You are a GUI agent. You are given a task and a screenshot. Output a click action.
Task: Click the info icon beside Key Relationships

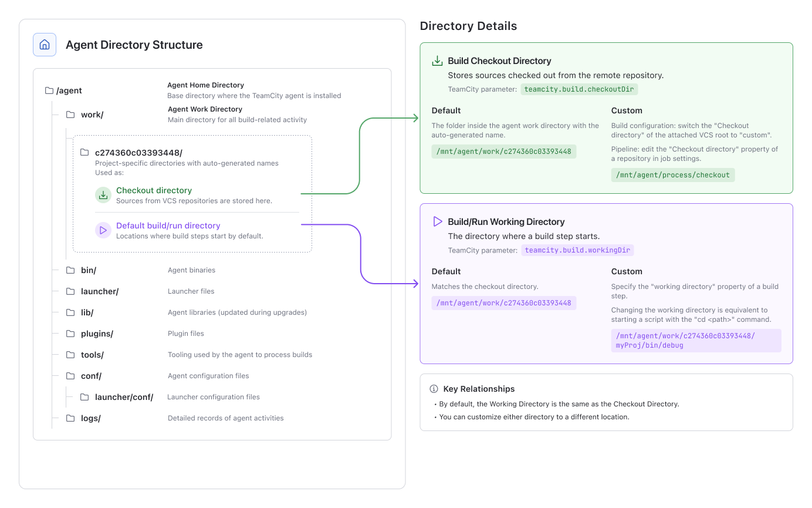[x=434, y=389]
